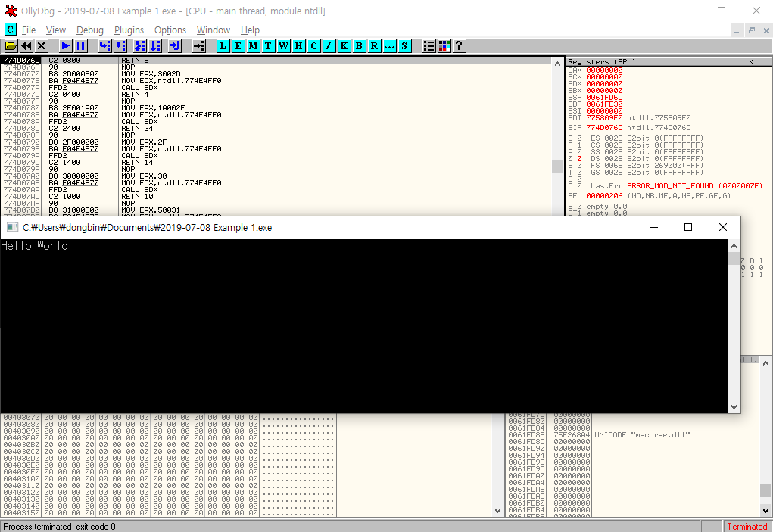Click the CPU window C icon in menu bar
Screen dimensions: 773x532
point(11,30)
